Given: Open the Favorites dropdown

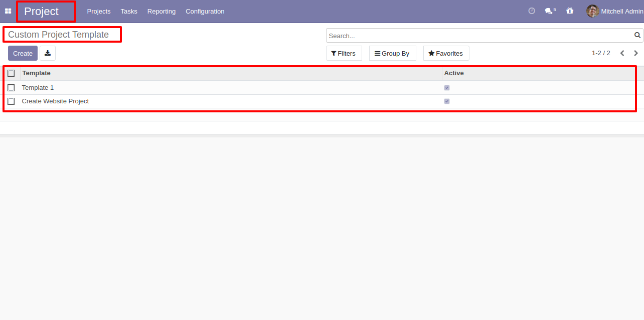Looking at the screenshot, I should (446, 53).
